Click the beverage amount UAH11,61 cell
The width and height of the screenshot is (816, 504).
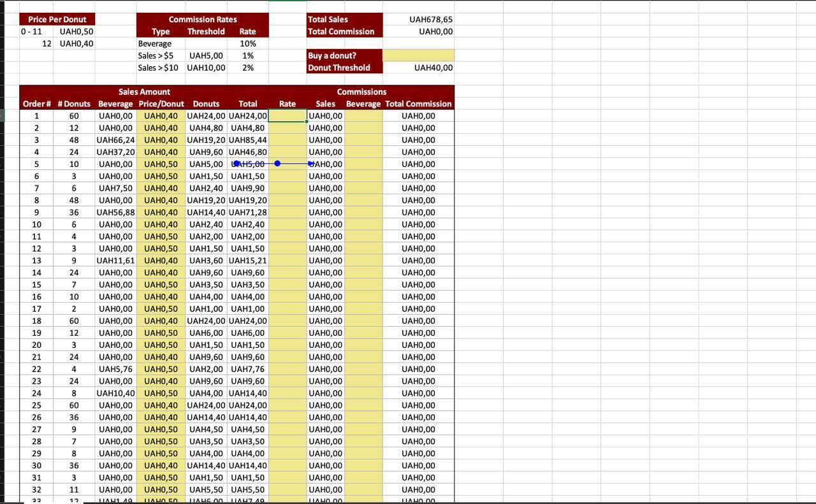[x=115, y=261]
